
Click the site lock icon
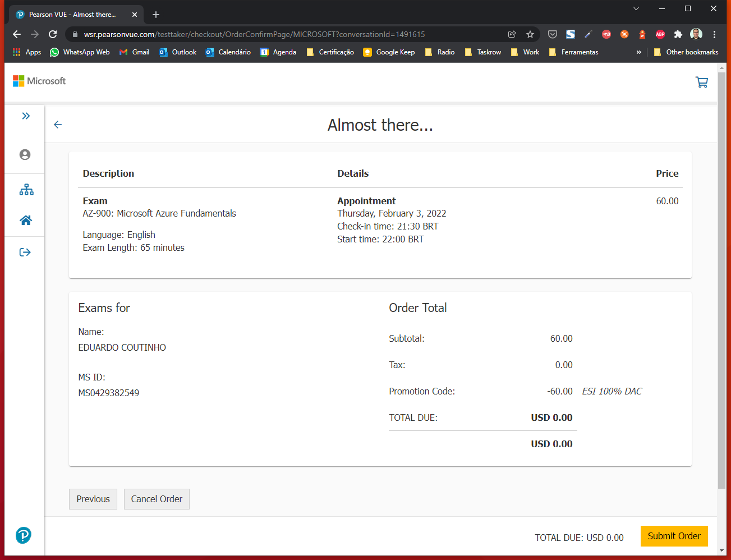click(x=75, y=34)
